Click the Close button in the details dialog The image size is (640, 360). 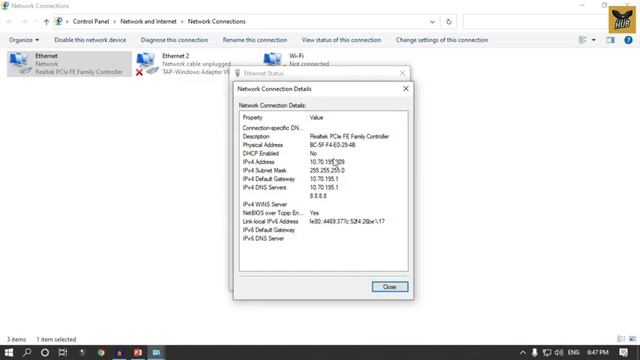[390, 287]
